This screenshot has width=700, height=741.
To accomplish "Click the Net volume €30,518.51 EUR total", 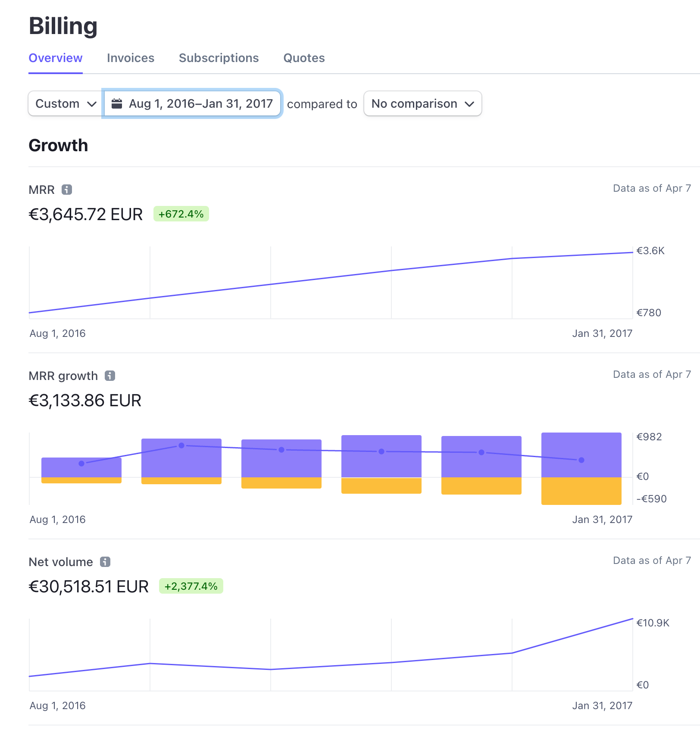I will [x=89, y=587].
